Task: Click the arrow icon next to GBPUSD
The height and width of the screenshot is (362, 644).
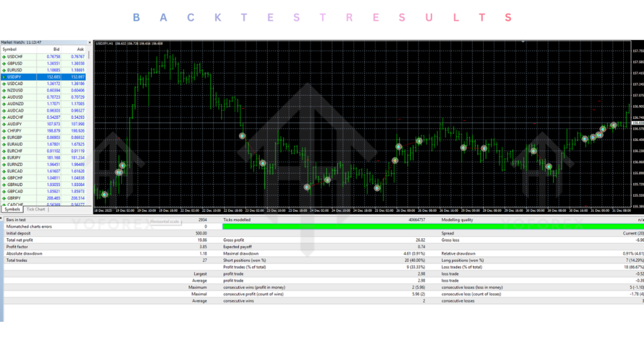Action: [4, 63]
